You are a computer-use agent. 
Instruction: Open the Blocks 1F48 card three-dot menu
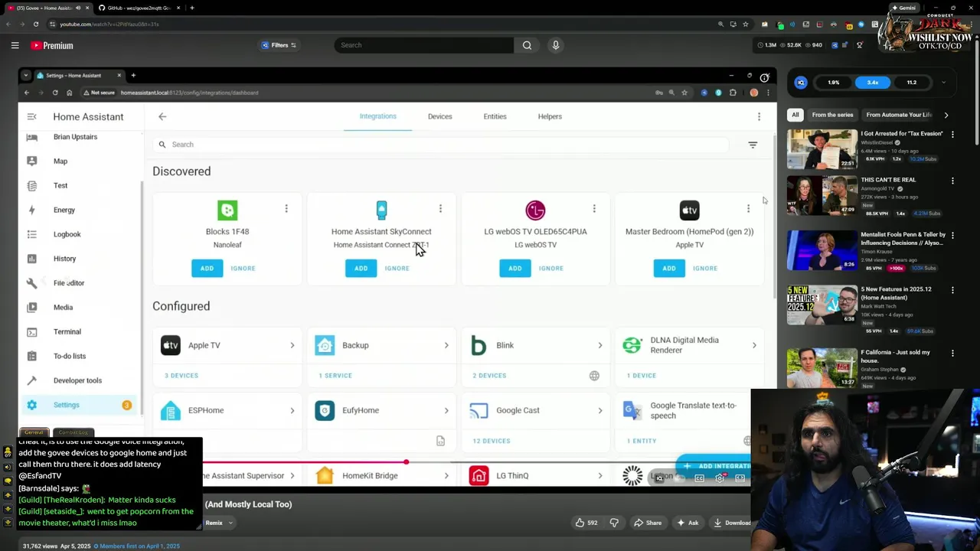pos(286,208)
